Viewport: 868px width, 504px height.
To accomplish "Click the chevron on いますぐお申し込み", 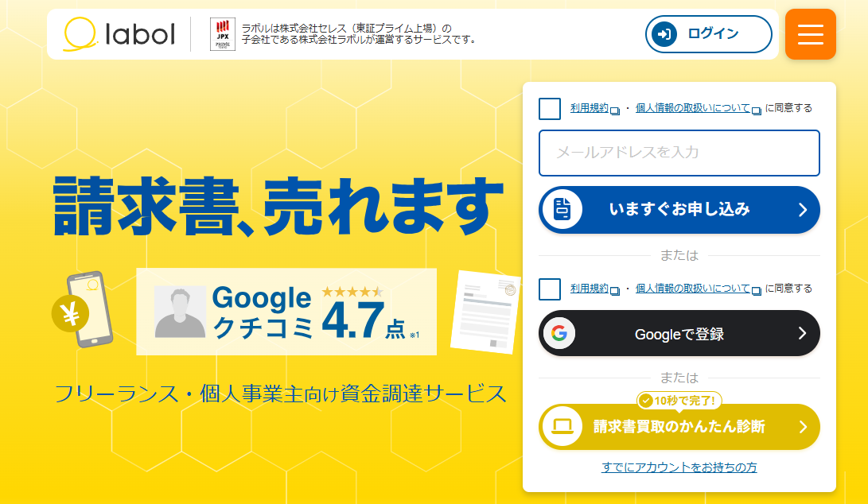I will pos(803,210).
